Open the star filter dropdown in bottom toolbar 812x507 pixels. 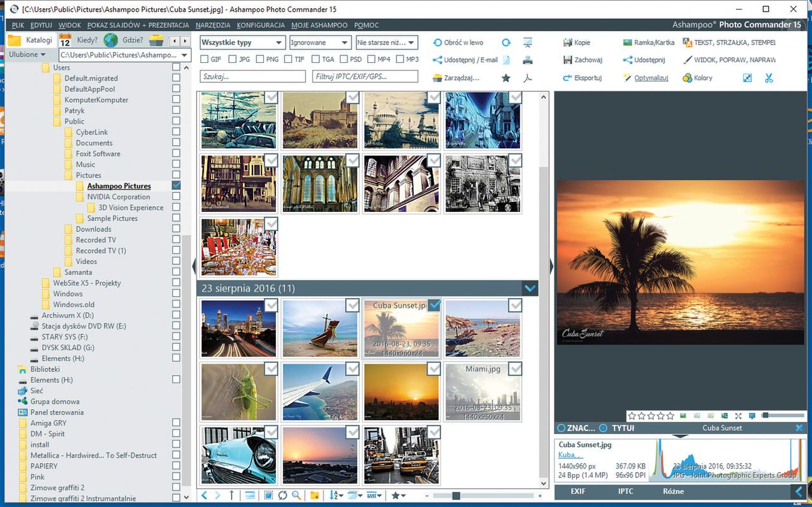click(x=398, y=496)
